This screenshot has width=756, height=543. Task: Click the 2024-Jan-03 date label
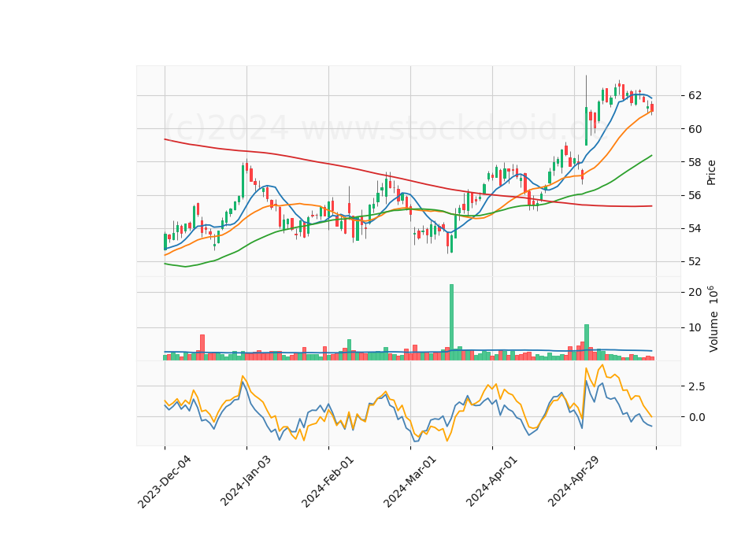tap(246, 480)
